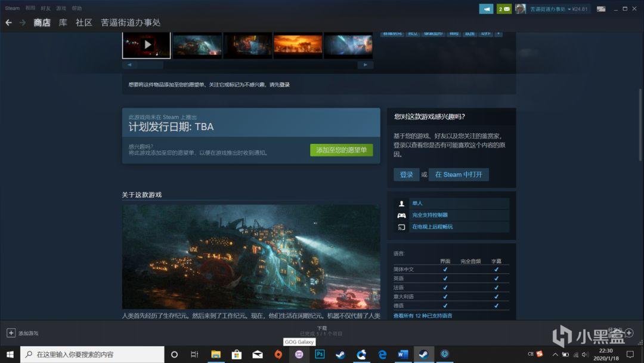The width and height of the screenshot is (644, 363).
Task: Open the 帮助 menu
Action: [x=77, y=8]
